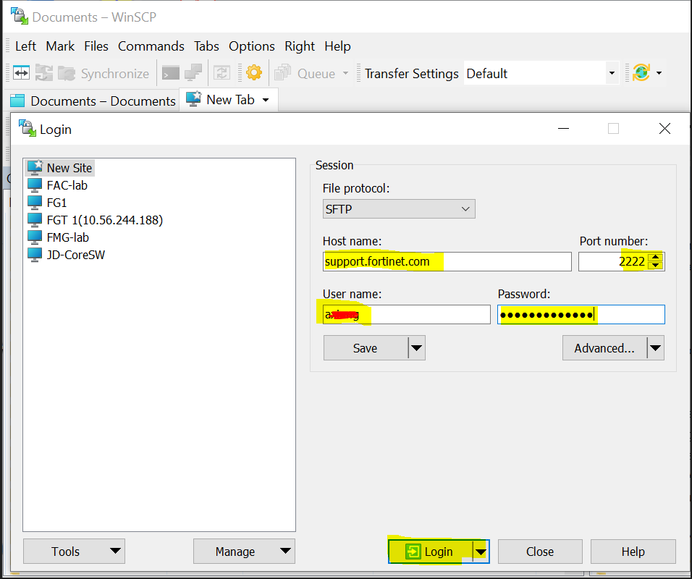
Task: Click the Close button in Login dialog
Action: 540,551
